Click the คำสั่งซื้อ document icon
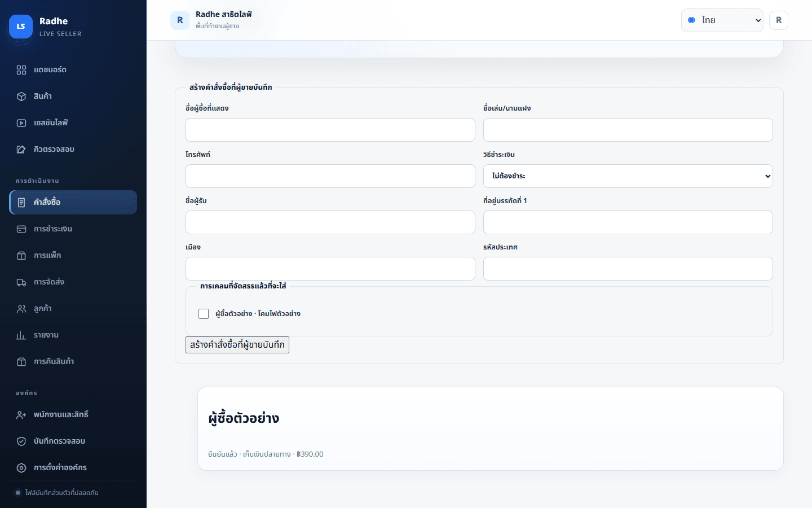Screen dimensions: 812x508 (x=21, y=203)
